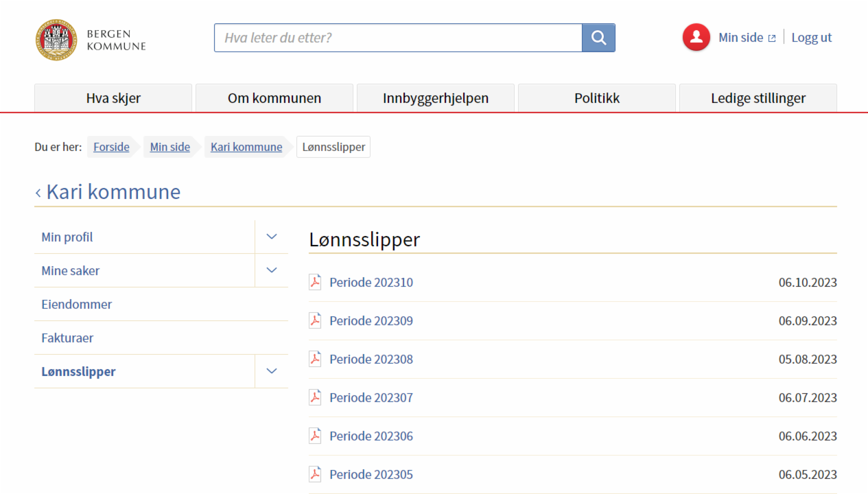Click the PDF icon for Periode 202305
This screenshot has width=868, height=494.
(x=315, y=474)
